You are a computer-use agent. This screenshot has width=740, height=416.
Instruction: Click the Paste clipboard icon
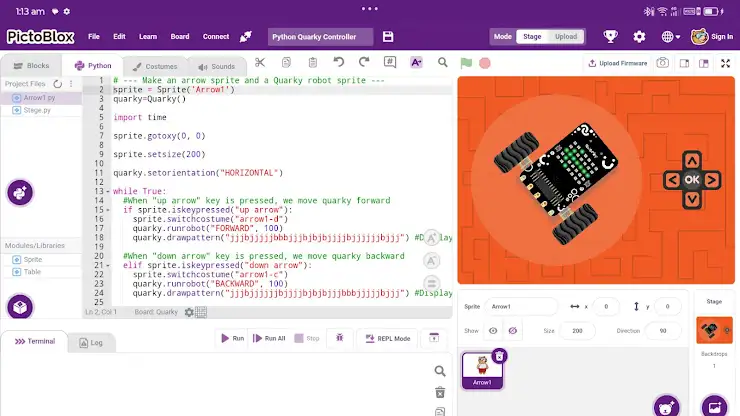[x=312, y=63]
